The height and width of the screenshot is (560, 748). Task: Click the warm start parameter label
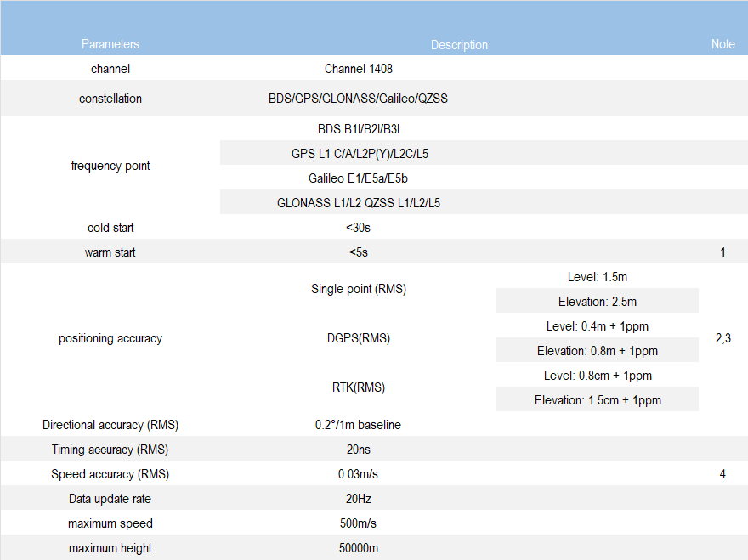110,252
